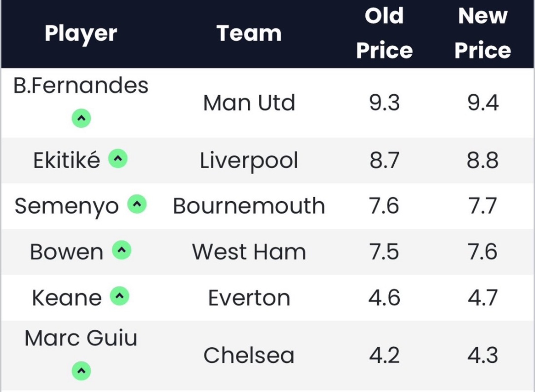This screenshot has width=535, height=392.
Task: Click Chelsea in the last row
Action: tap(249, 356)
